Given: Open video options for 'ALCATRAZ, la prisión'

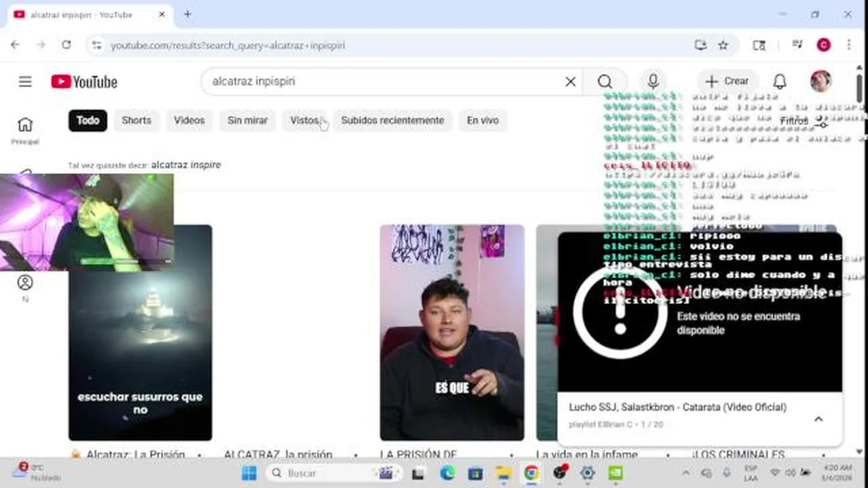Looking at the screenshot, I should point(355,455).
